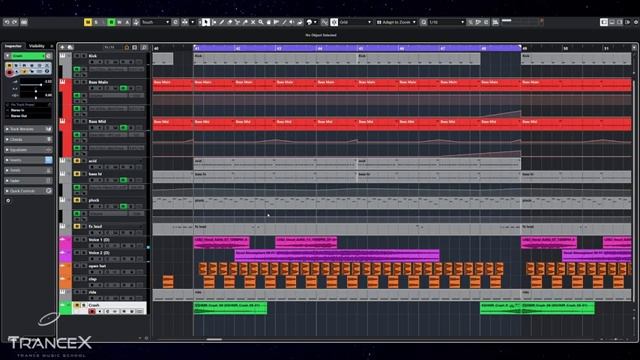Switch to the Visibility tab
Image resolution: width=640 pixels, height=360 pixels.
click(37, 46)
